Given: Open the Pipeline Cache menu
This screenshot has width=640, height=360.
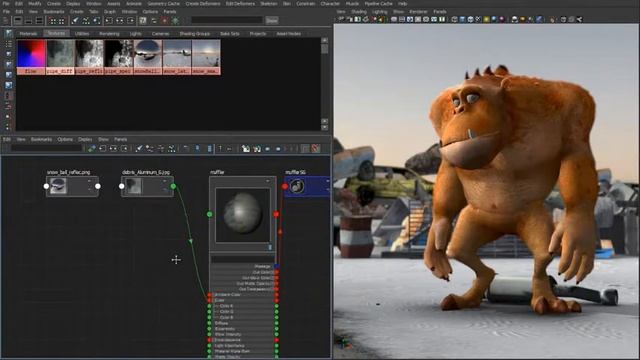Looking at the screenshot, I should coord(378,4).
